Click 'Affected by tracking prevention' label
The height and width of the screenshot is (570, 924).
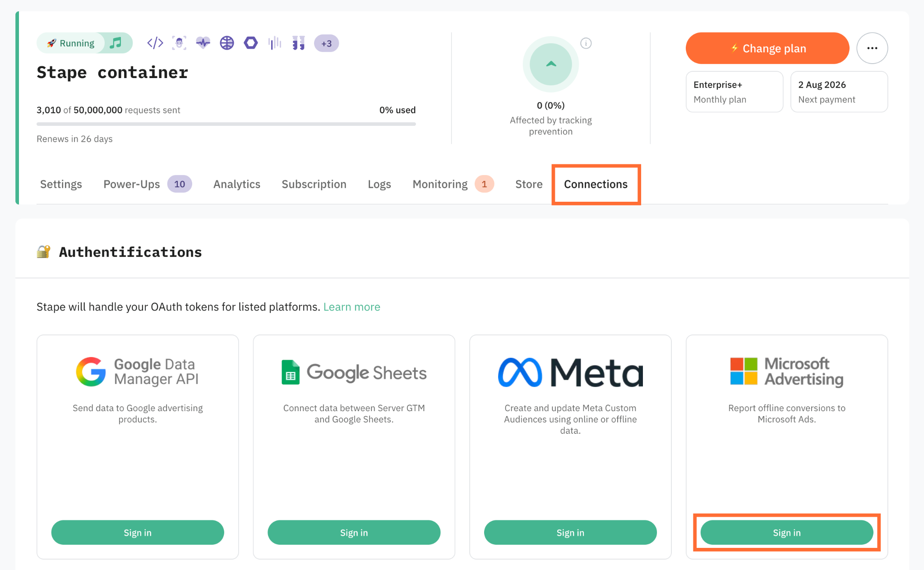551,126
